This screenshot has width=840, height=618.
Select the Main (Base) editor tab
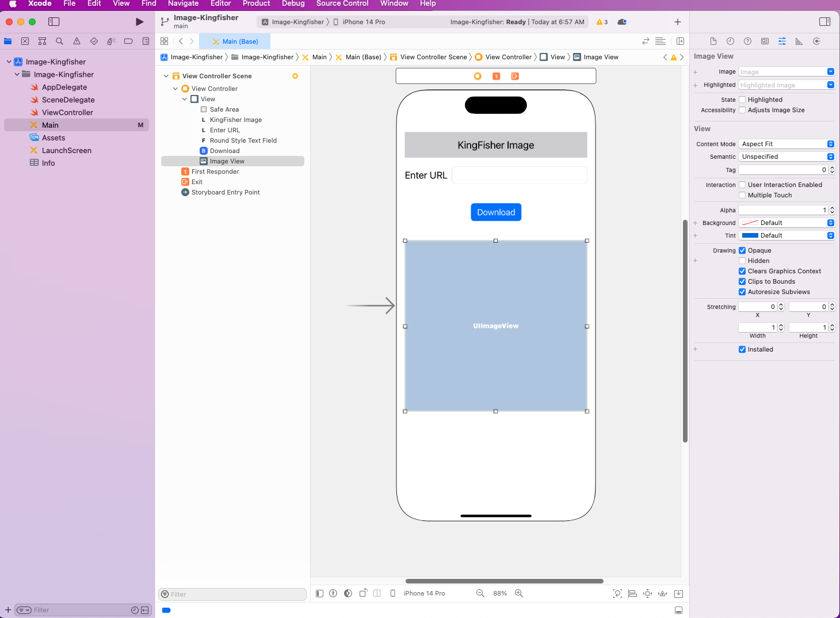235,41
